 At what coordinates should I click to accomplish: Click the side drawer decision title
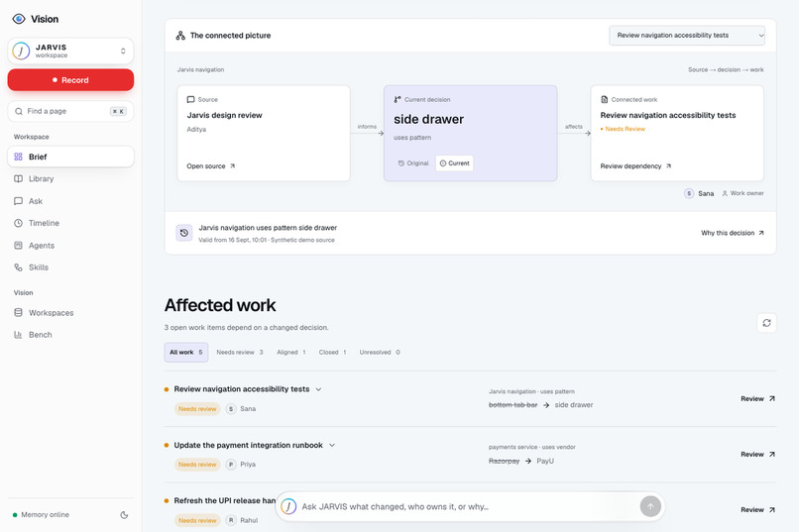[428, 119]
